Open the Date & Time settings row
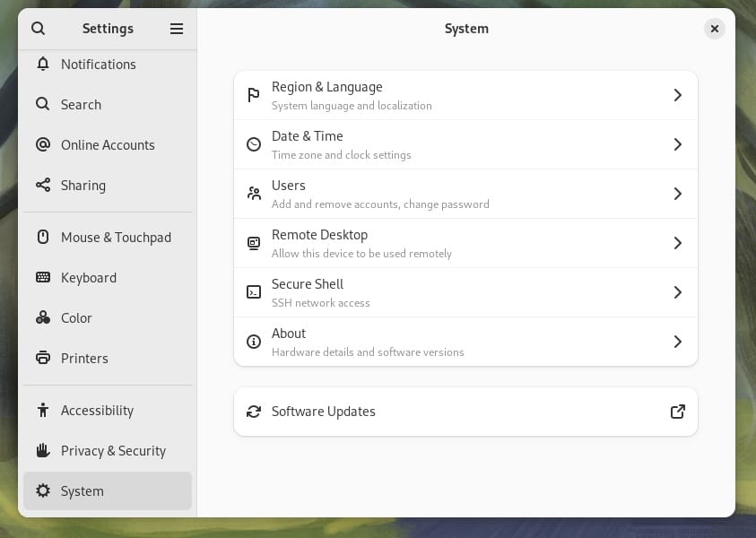 point(465,144)
